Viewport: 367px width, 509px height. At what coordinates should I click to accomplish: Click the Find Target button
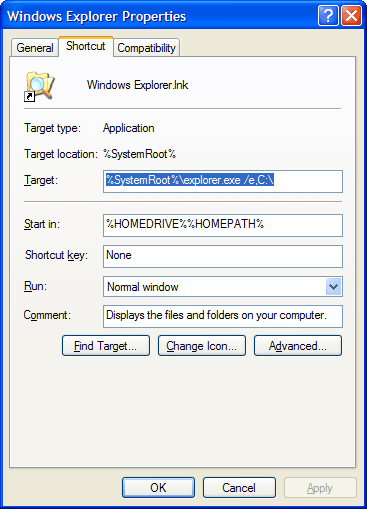pos(106,346)
